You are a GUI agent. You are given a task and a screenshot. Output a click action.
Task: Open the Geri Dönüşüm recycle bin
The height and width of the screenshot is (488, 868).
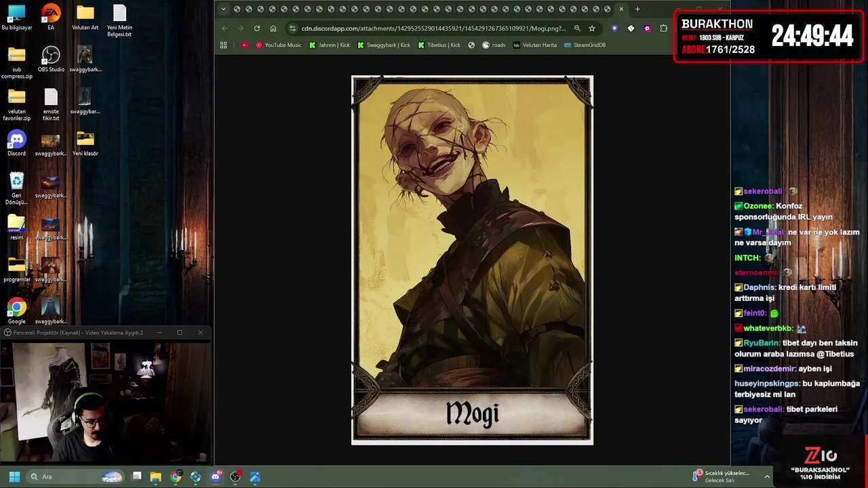coord(17,189)
